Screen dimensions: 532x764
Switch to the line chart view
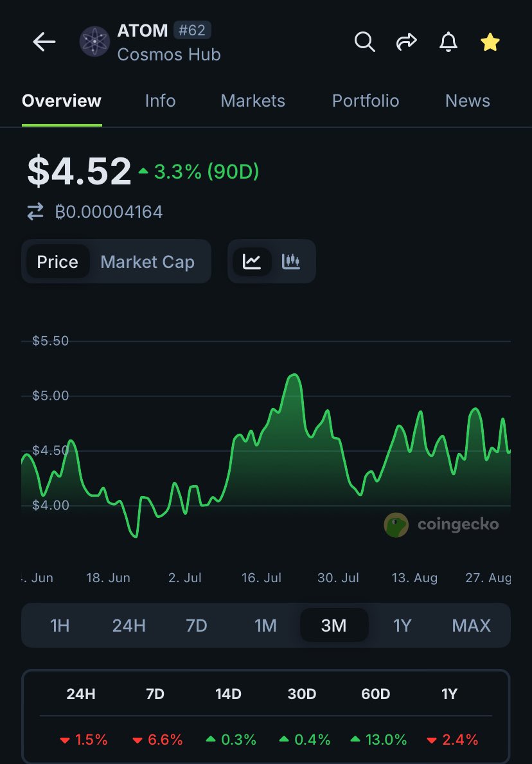pyautogui.click(x=252, y=262)
